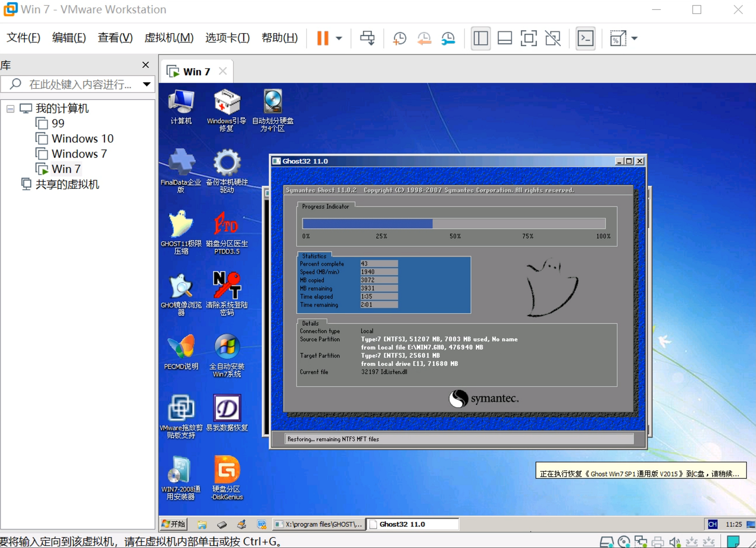This screenshot has width=756, height=548.
Task: Click the pause virtual machine icon
Action: coord(323,38)
